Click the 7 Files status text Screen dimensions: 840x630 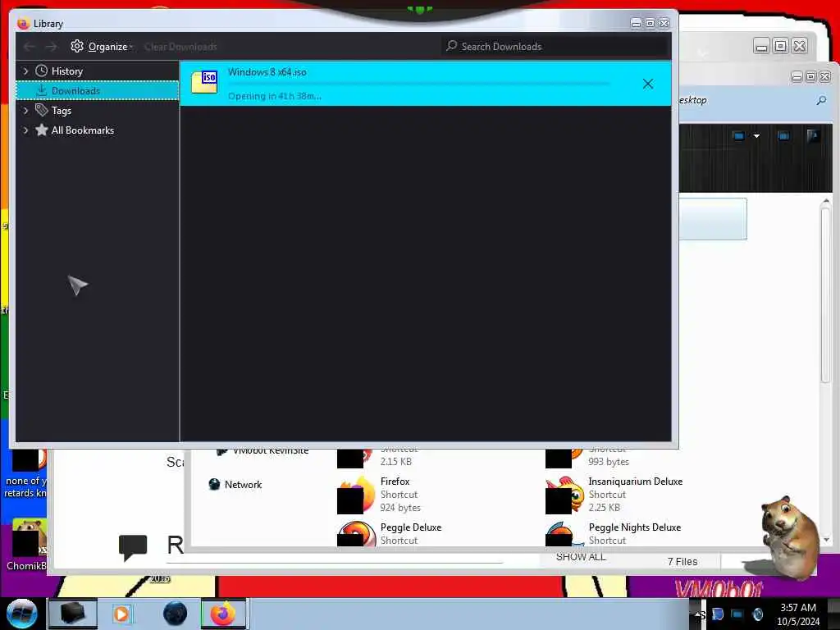682,561
